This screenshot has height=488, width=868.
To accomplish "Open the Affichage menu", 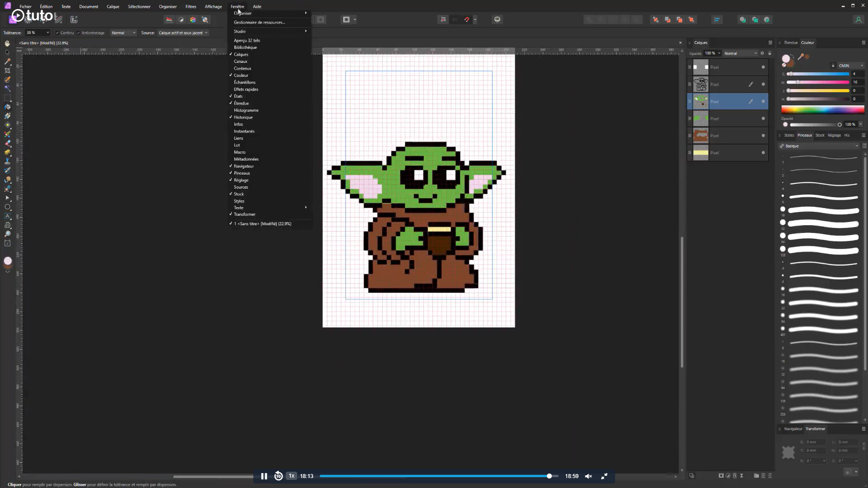I will 213,6.
